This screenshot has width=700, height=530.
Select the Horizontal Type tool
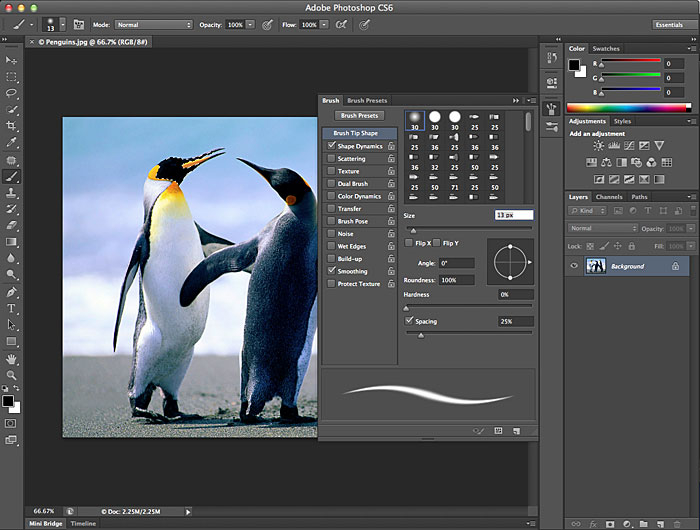(12, 308)
